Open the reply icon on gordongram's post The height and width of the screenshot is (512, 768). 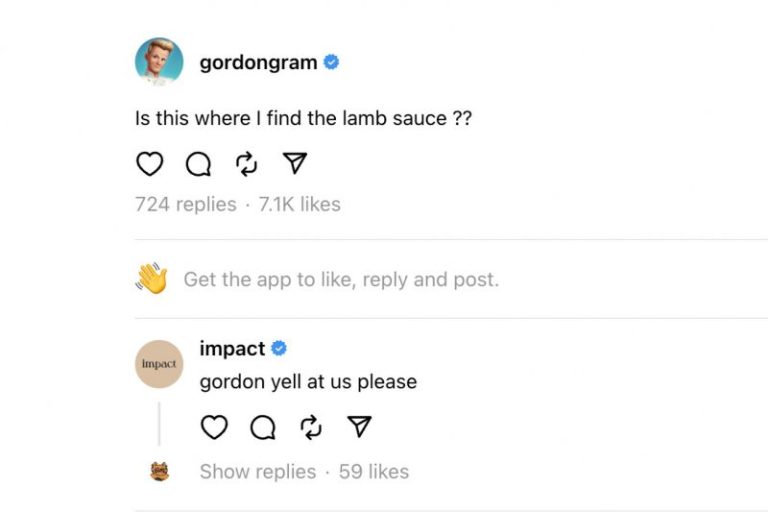(x=198, y=164)
